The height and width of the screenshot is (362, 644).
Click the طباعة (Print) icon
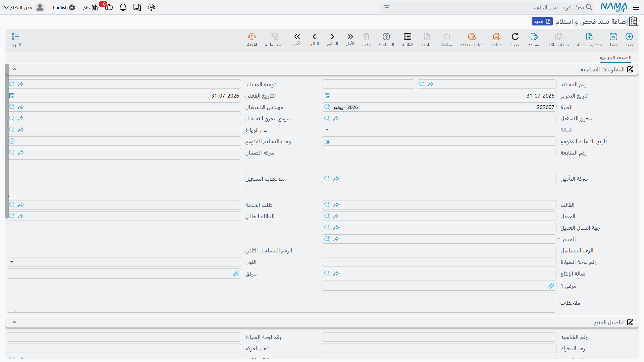pos(496,37)
